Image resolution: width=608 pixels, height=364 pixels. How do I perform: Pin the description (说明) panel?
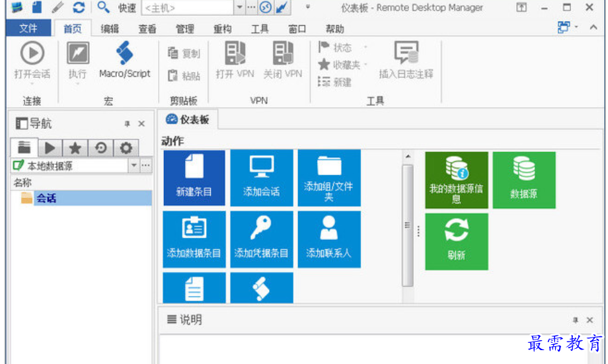[576, 320]
